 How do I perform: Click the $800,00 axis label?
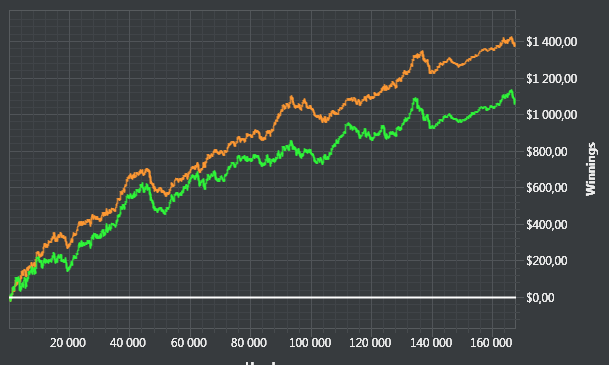547,151
